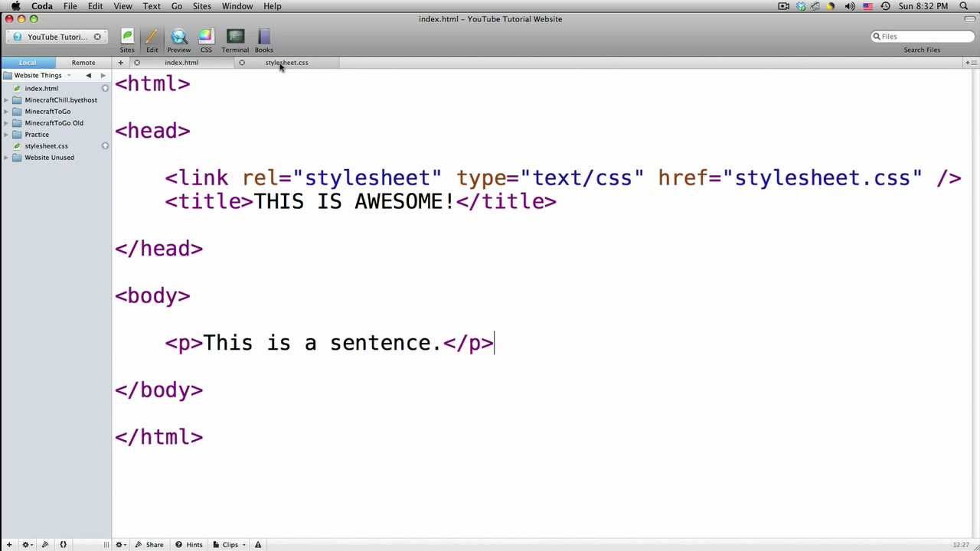Open the Sites view in the toolbar

point(127,41)
